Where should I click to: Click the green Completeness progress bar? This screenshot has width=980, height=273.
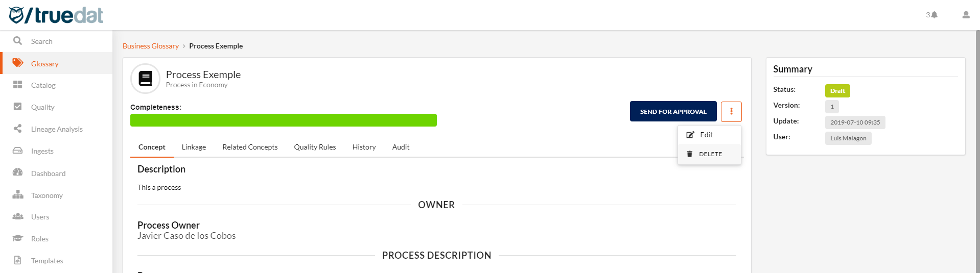(x=284, y=120)
